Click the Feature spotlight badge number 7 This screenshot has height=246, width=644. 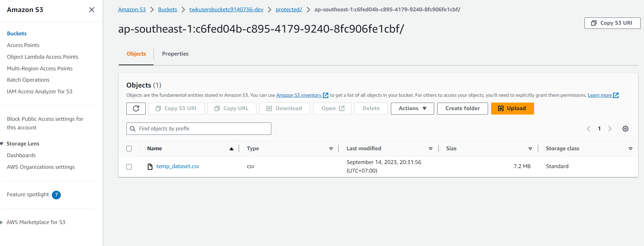56,195
